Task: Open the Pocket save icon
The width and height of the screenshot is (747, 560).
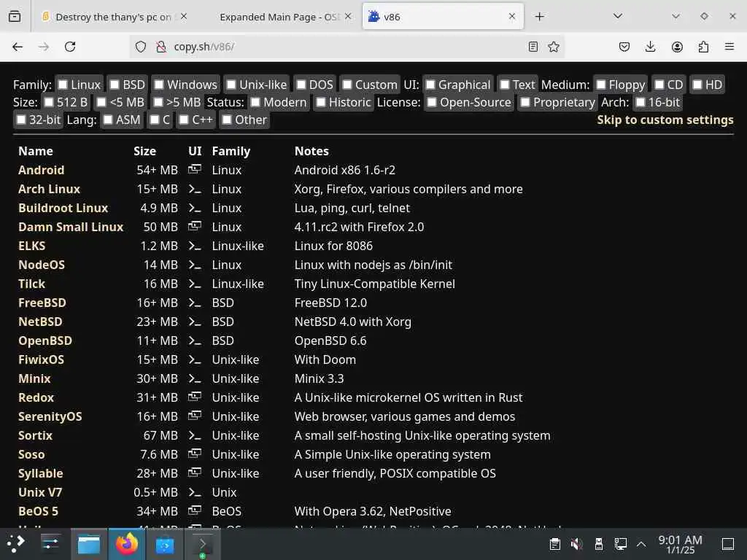Action: (x=624, y=47)
